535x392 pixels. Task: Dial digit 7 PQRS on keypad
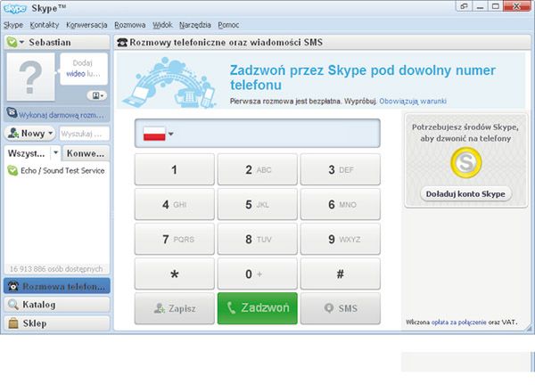[x=175, y=239]
